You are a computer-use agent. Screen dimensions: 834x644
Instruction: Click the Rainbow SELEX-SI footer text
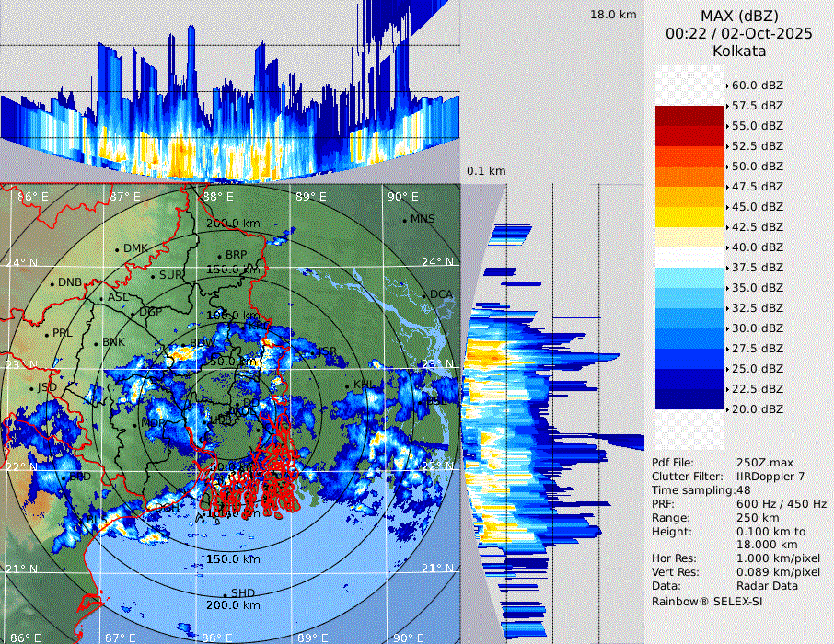tap(707, 601)
